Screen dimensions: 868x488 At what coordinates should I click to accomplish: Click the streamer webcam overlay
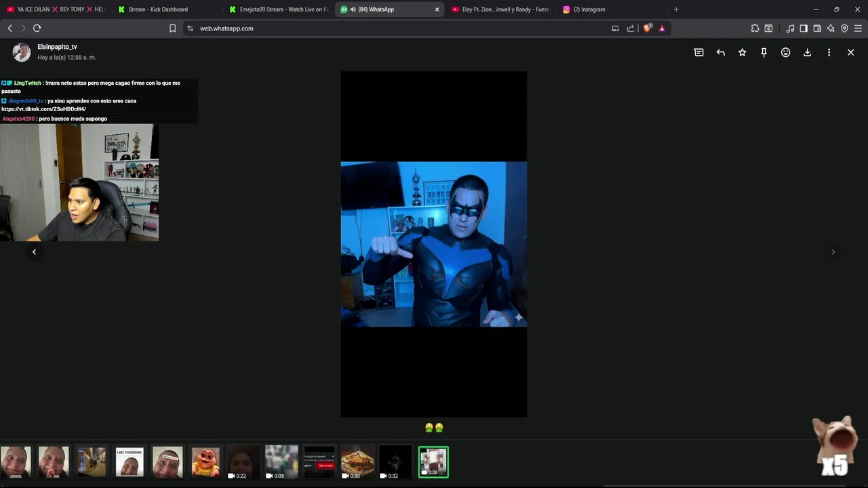[x=79, y=182]
